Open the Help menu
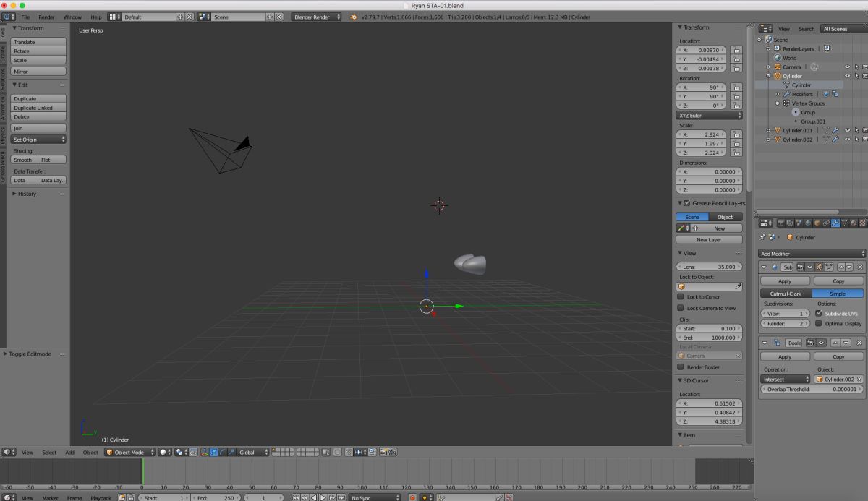This screenshot has height=501, width=868. 96,17
